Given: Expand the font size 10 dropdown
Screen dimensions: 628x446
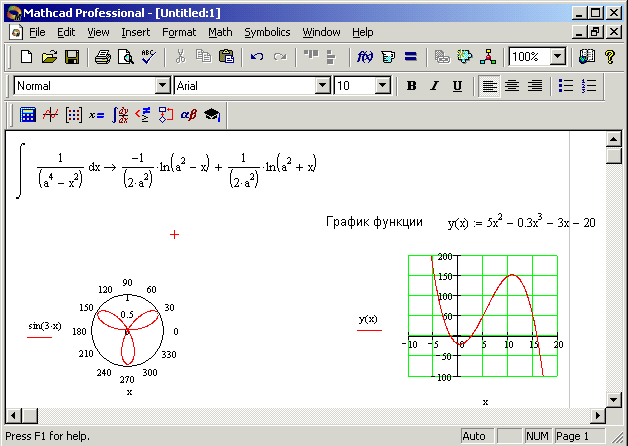Looking at the screenshot, I should coord(382,86).
